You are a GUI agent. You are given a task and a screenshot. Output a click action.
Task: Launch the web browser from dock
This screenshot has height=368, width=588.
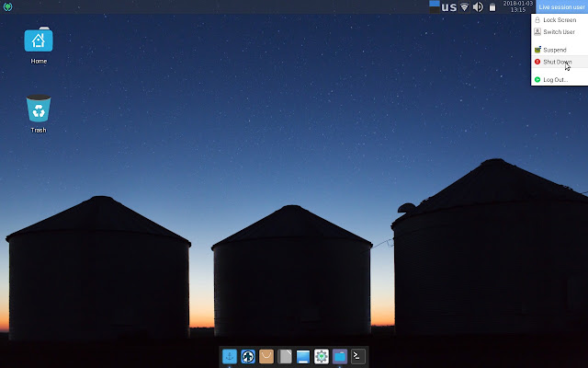(x=248, y=356)
